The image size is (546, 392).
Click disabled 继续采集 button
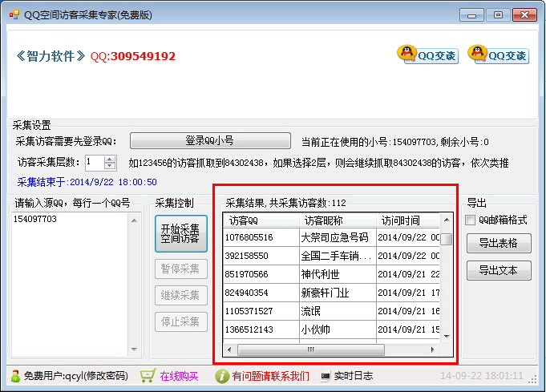180,295
